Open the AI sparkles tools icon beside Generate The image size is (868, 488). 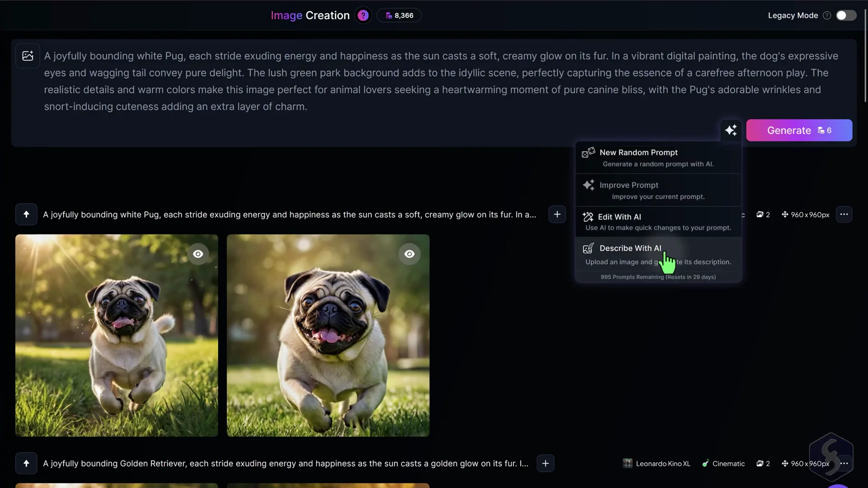[731, 130]
